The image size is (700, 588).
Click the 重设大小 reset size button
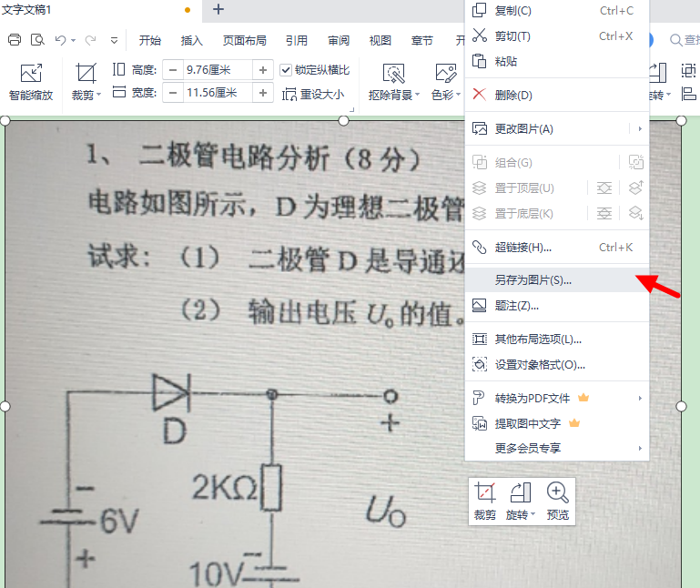click(313, 94)
